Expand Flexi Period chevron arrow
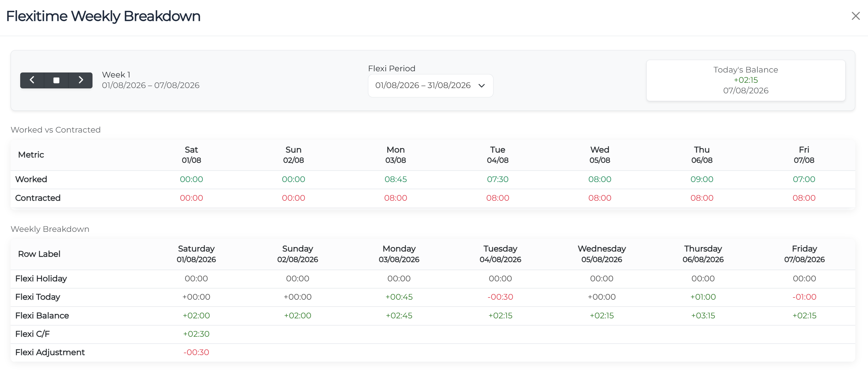This screenshot has height=370, width=868. point(482,86)
